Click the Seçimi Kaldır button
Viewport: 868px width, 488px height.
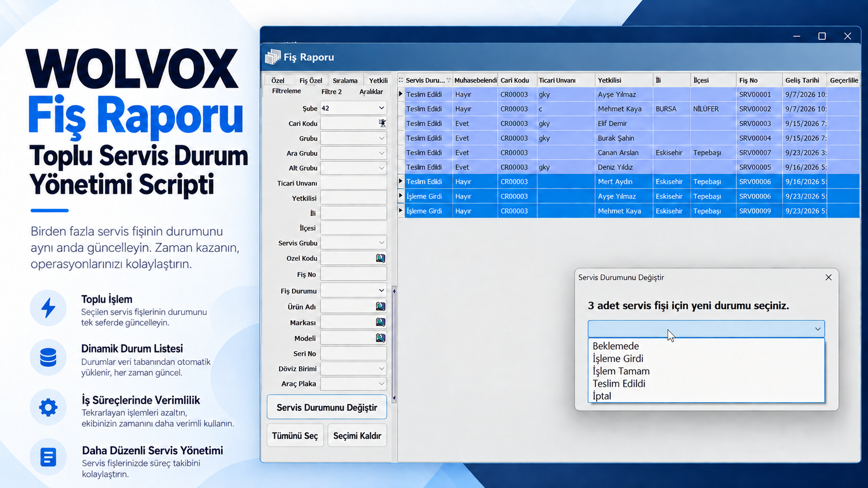click(357, 436)
